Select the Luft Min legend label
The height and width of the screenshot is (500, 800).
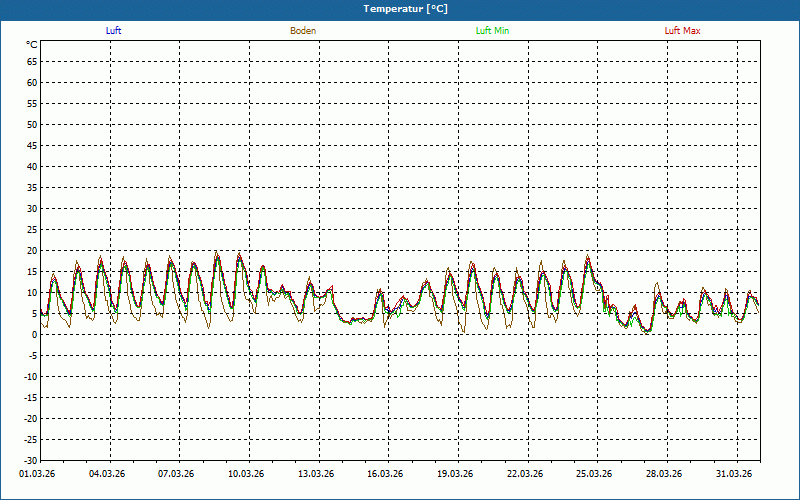coord(492,31)
